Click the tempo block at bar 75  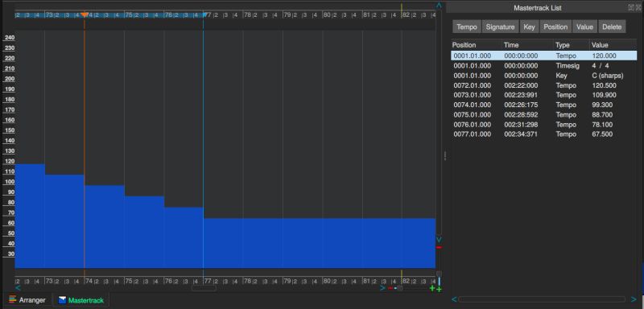(144, 232)
